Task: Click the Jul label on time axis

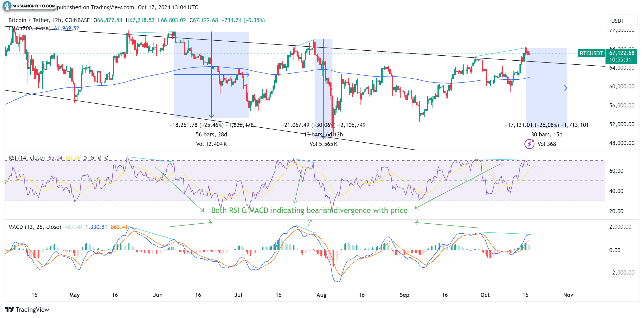Action: pyautogui.click(x=238, y=295)
